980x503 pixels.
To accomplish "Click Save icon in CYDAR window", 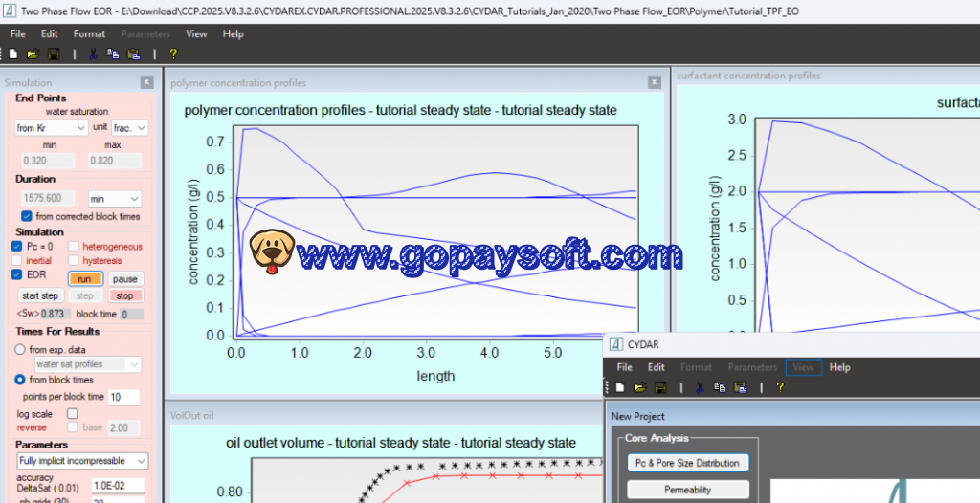I will point(660,387).
